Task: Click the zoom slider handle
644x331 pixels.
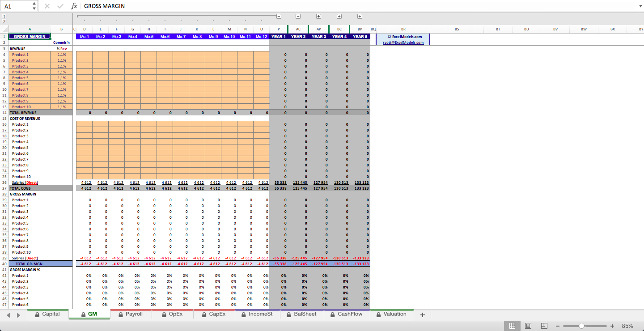Action: [581, 326]
